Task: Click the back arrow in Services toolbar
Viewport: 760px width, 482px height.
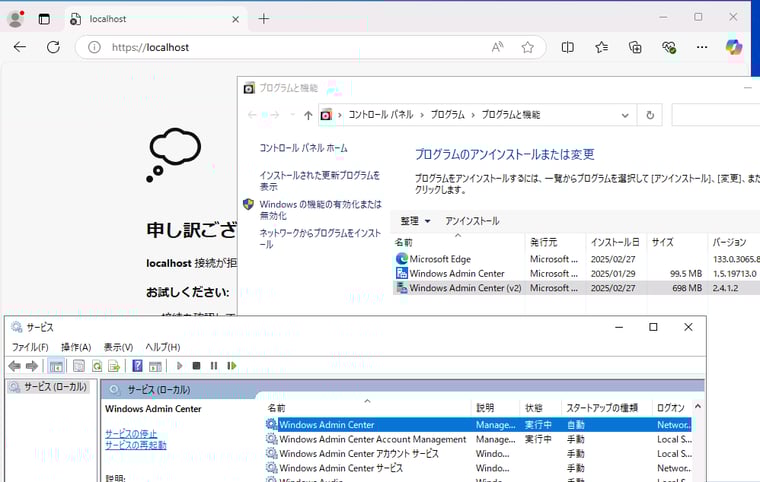Action: 14,366
